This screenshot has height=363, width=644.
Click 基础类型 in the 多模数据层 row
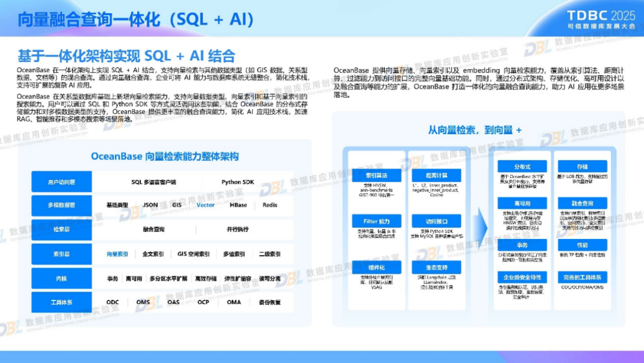pyautogui.click(x=117, y=205)
